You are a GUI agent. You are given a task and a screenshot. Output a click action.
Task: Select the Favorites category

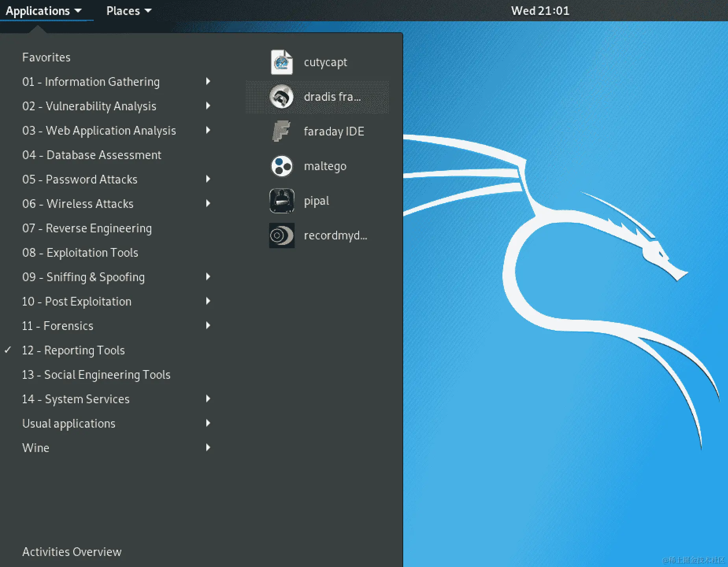(46, 57)
